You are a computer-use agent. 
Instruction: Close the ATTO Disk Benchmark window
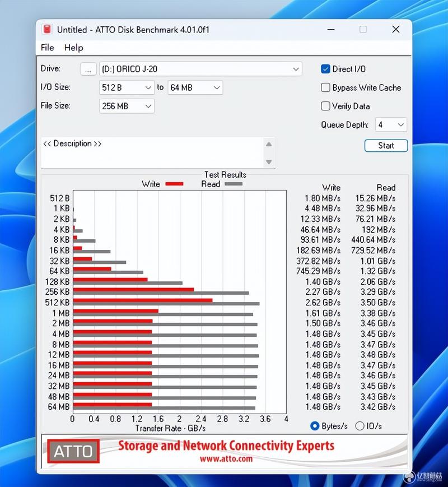[x=395, y=30]
